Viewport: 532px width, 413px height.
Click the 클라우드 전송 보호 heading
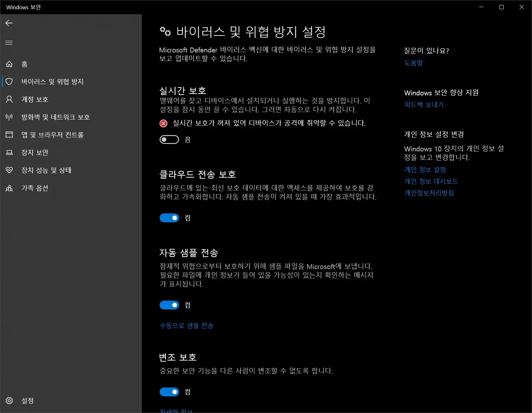198,174
